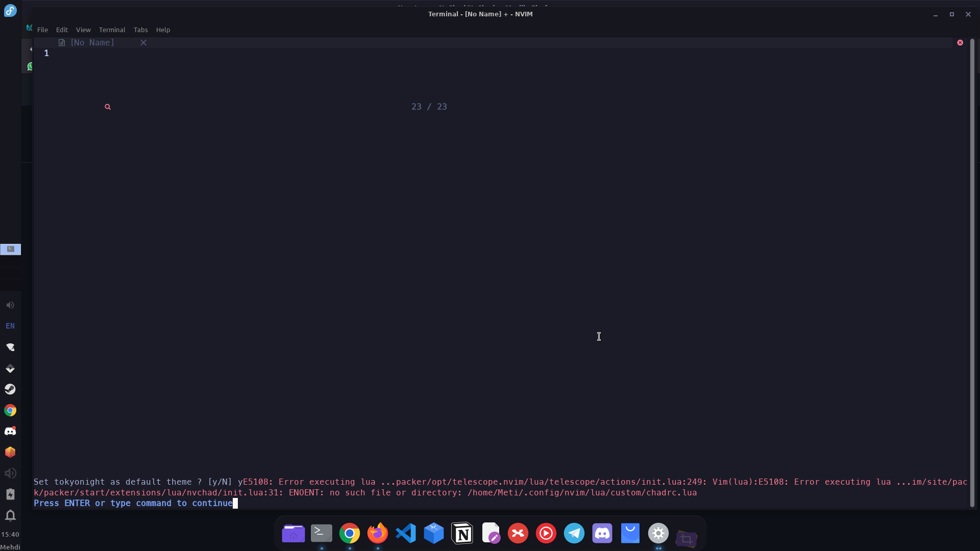Viewport: 980px width, 551px height.
Task: Open Notion from the dock
Action: coord(462,533)
